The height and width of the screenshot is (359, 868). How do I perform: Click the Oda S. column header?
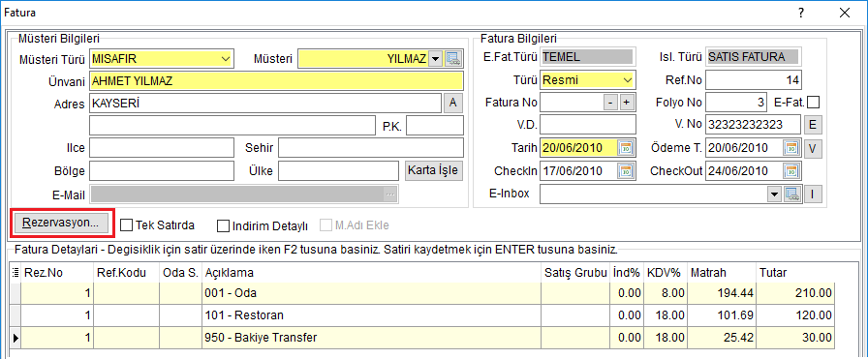tap(181, 273)
